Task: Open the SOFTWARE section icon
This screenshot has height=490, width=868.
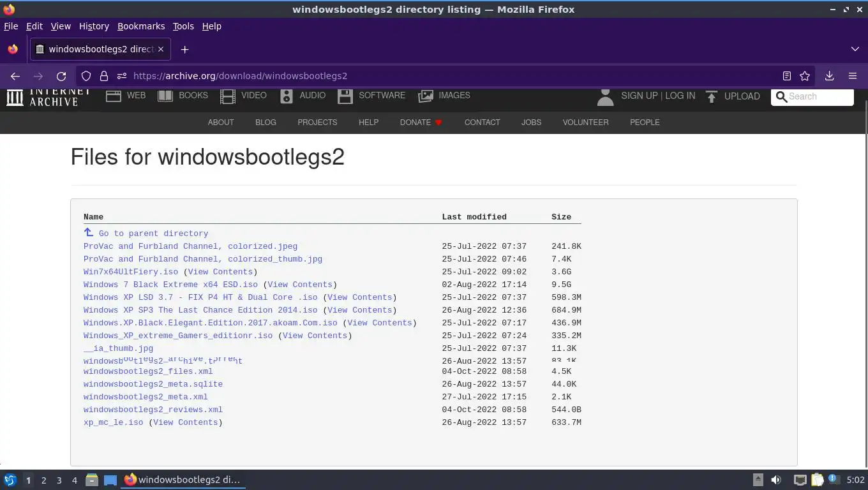Action: (345, 96)
